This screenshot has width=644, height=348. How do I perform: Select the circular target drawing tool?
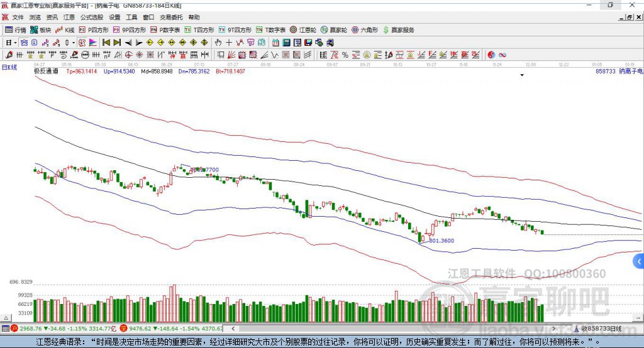(x=128, y=55)
